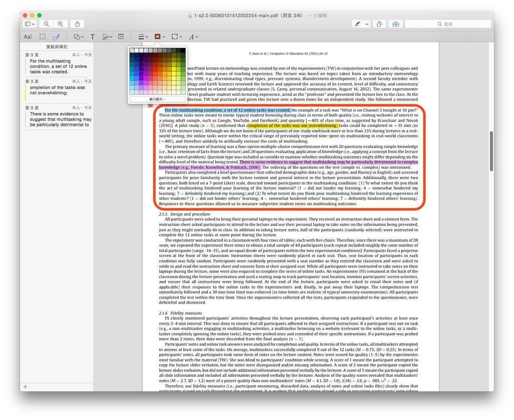
Task: Select the Text box tool (T icon)
Action: [92, 37]
